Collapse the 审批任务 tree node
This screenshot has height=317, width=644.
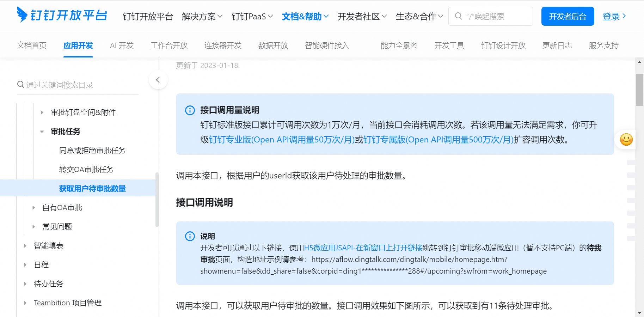42,132
